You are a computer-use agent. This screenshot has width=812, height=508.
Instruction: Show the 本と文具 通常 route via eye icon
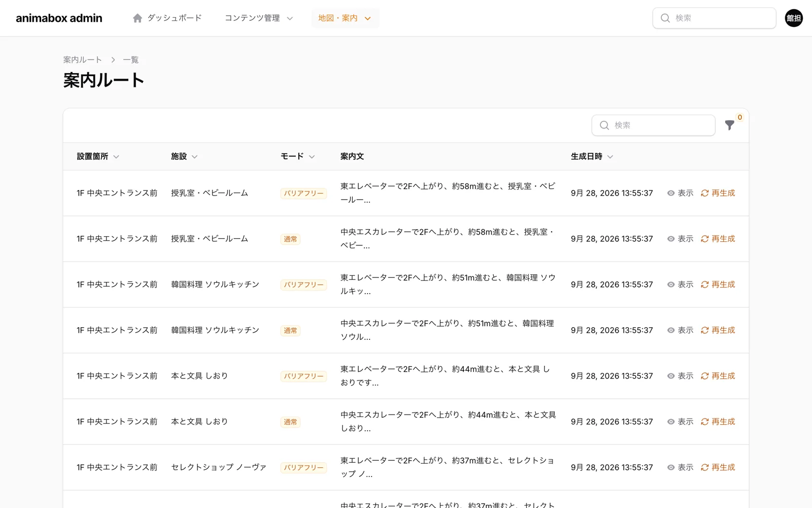coord(671,422)
